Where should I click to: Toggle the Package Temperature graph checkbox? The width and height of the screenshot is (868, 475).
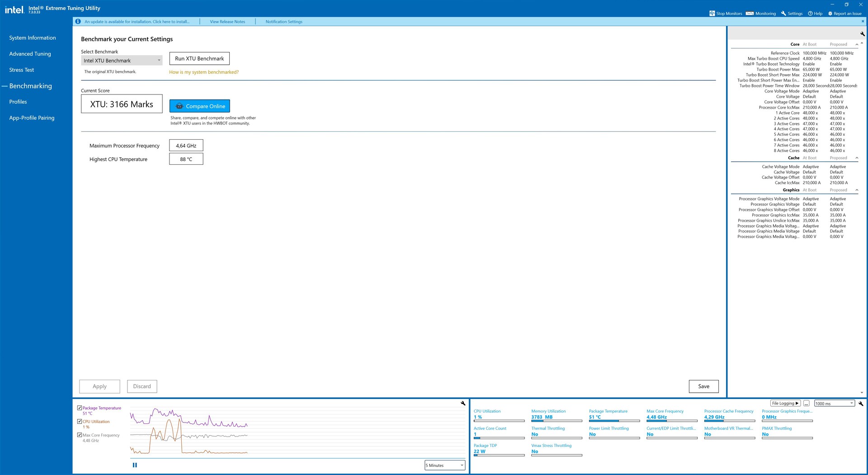pos(80,408)
